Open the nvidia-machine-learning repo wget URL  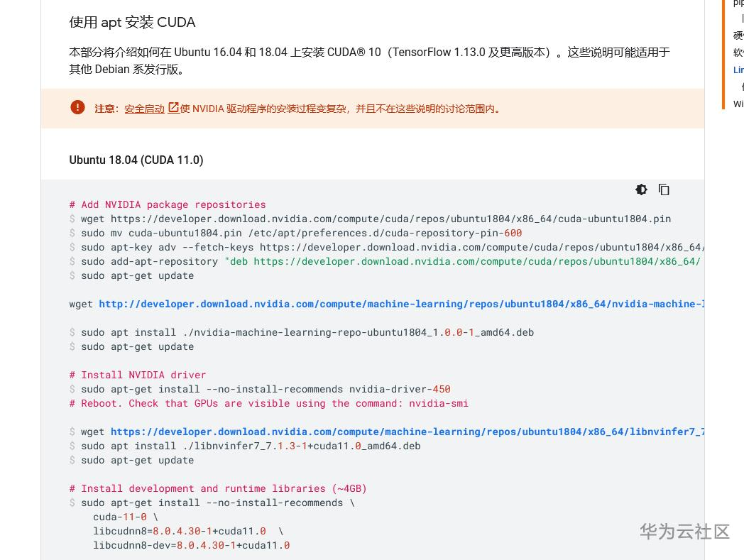click(x=401, y=304)
